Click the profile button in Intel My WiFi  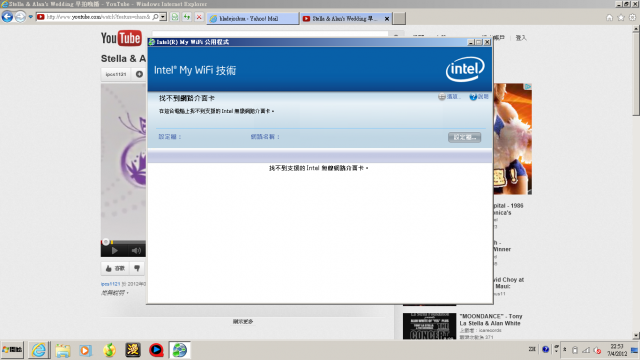tap(464, 137)
